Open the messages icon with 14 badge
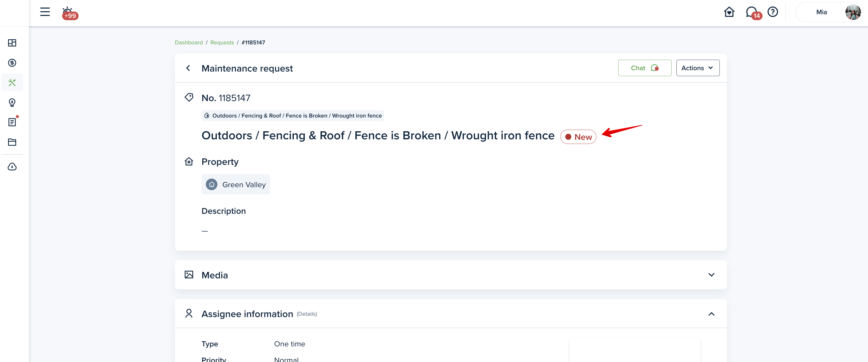The image size is (868, 362). pyautogui.click(x=752, y=12)
